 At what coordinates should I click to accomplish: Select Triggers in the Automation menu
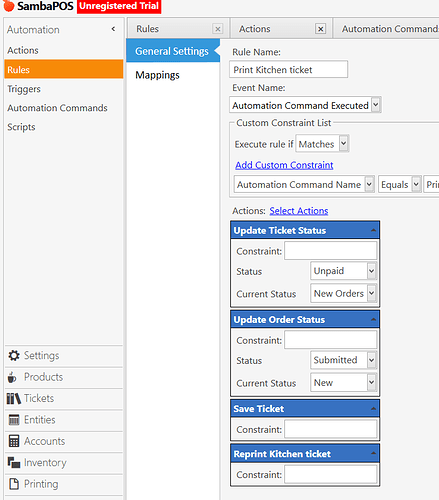point(24,89)
